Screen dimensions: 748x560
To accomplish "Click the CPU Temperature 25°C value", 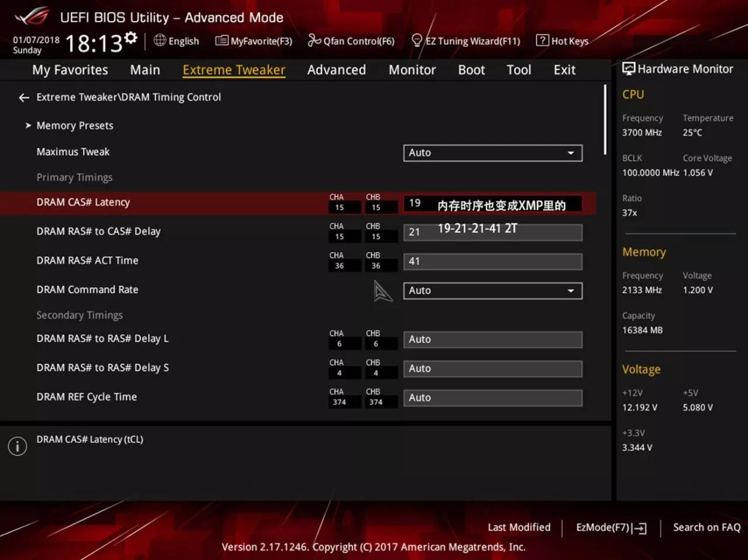I will [692, 133].
